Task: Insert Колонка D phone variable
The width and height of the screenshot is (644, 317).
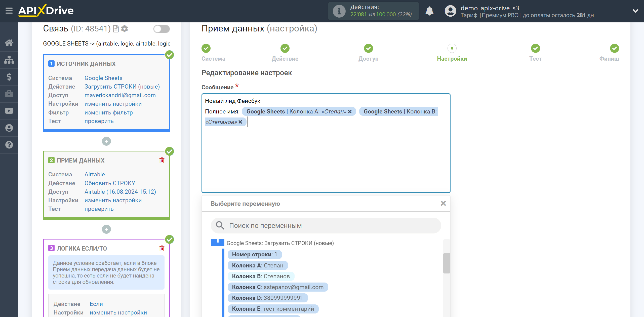Action: 267,298
